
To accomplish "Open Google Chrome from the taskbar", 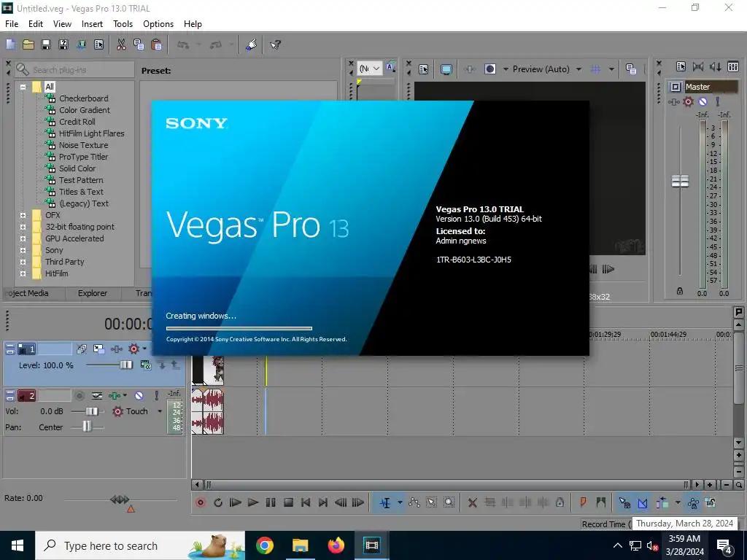I will coord(264,545).
